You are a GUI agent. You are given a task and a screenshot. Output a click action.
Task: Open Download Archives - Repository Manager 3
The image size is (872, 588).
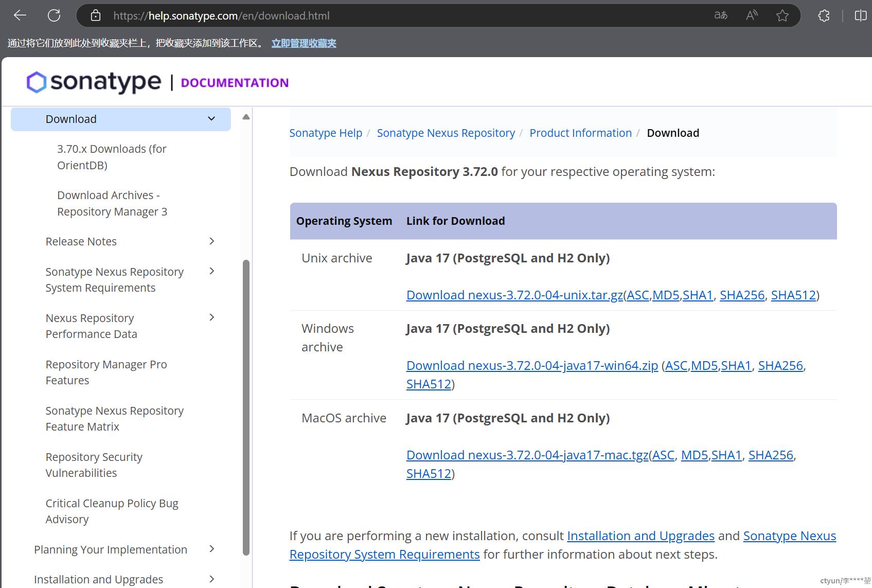pyautogui.click(x=112, y=203)
